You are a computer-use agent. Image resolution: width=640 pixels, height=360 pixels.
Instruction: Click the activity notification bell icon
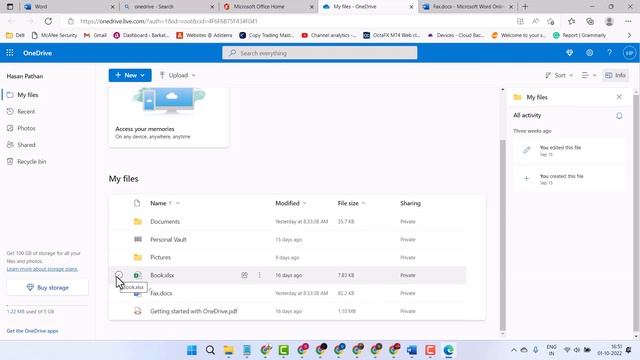tap(619, 116)
